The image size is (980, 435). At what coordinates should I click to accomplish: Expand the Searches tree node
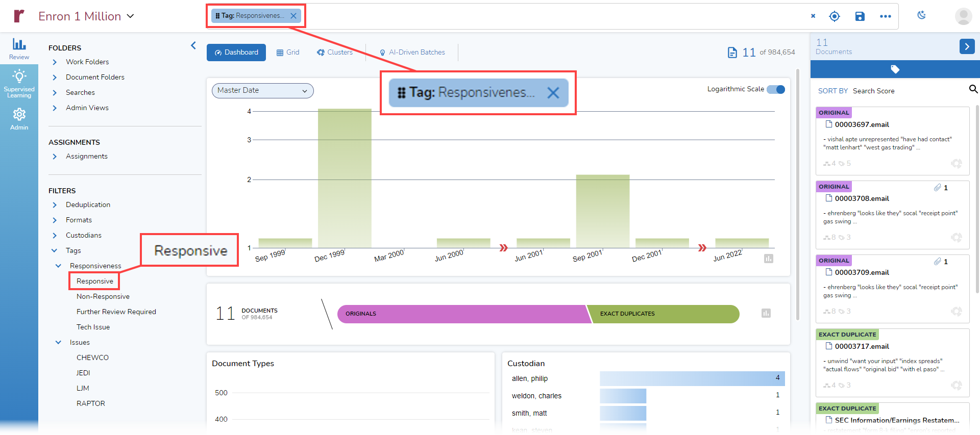click(55, 93)
